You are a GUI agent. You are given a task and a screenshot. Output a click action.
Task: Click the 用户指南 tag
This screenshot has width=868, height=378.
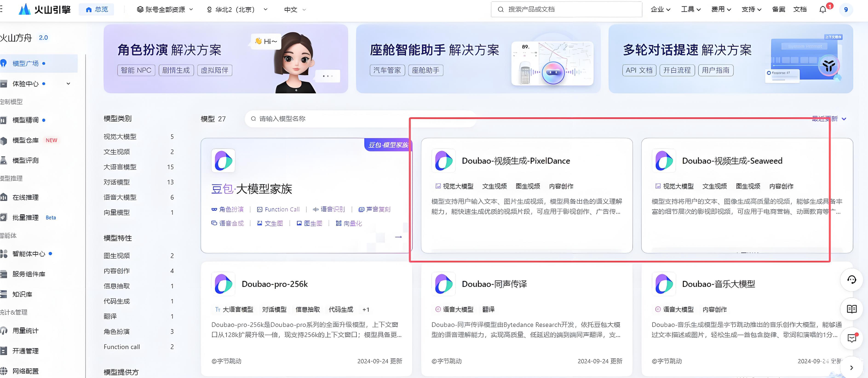[716, 70]
